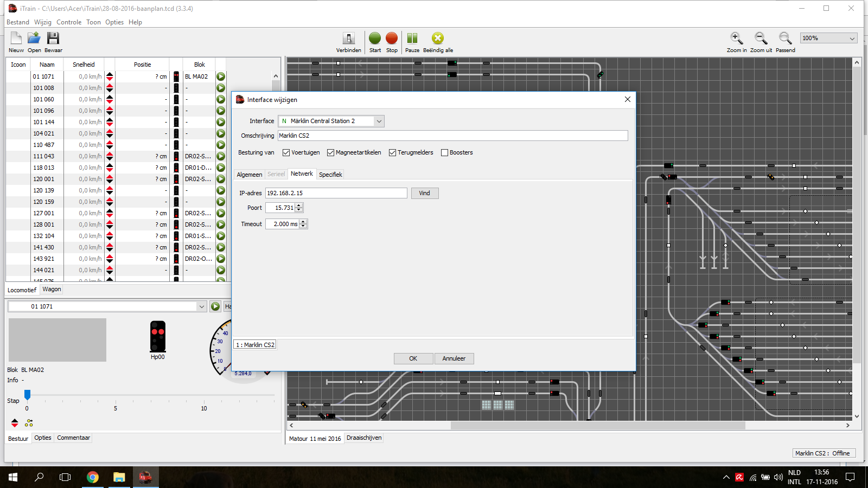Click the Vind button
This screenshot has height=488, width=868.
[424, 193]
